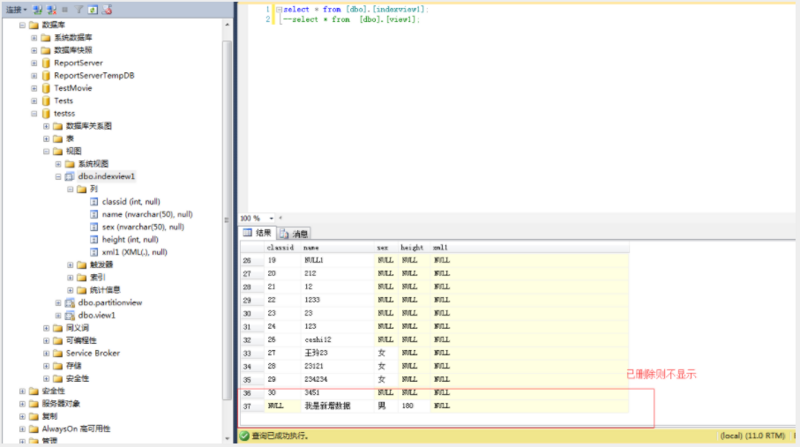Viewport: 800px width, 447px height.
Task: Switch to the 消息 messages tab
Action: [x=294, y=234]
